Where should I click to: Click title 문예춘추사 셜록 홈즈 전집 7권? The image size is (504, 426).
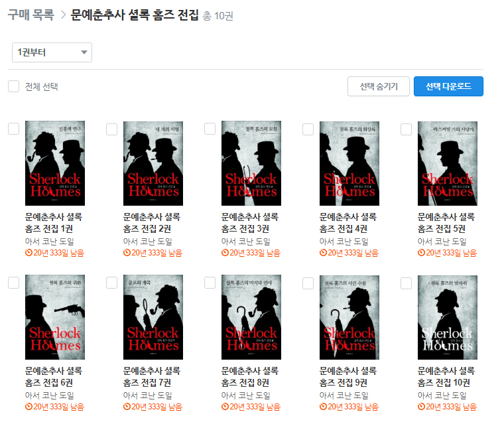coord(152,376)
